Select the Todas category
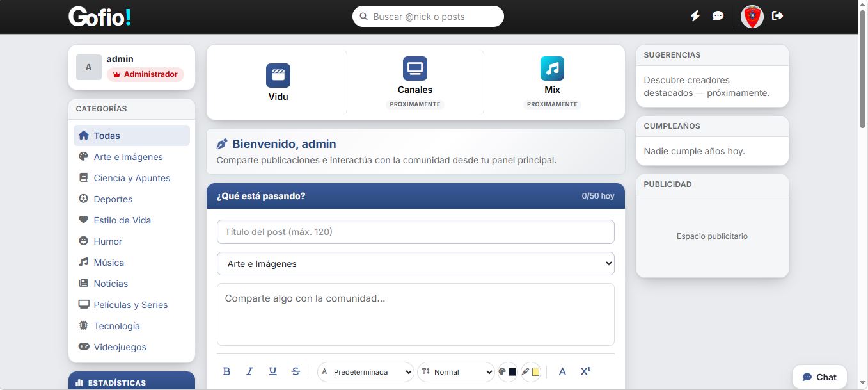 [132, 136]
